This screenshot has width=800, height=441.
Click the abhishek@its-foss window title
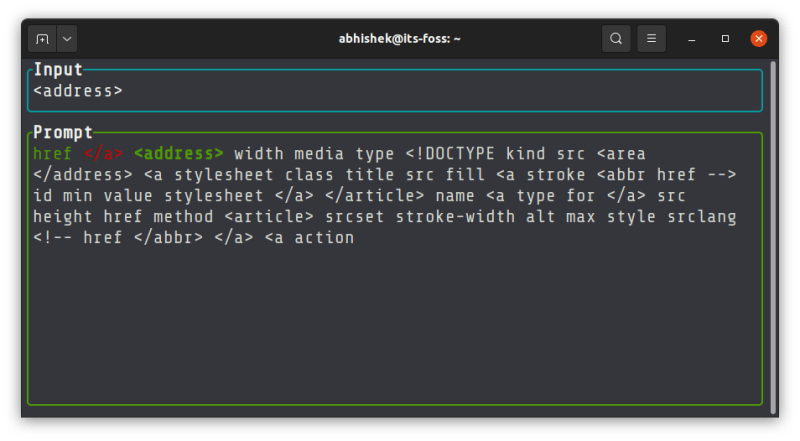[398, 39]
